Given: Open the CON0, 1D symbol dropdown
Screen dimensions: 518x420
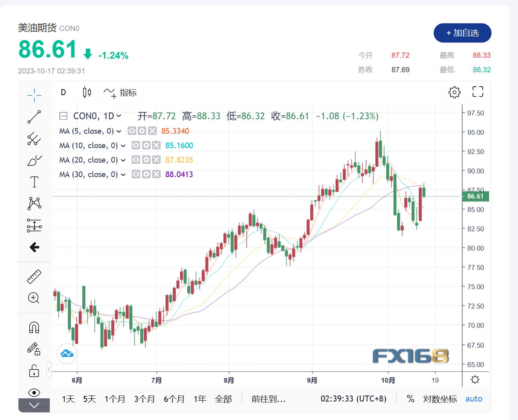Looking at the screenshot, I should [x=119, y=116].
